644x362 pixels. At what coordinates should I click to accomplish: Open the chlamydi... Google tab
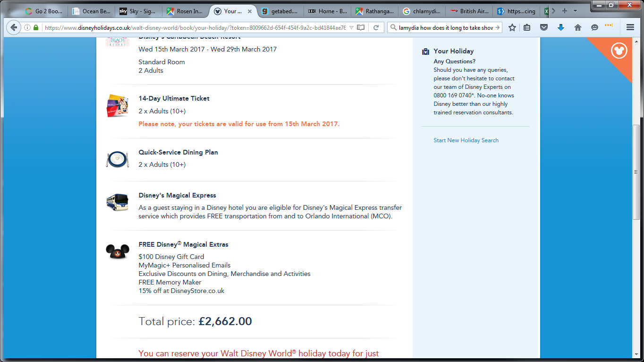pos(422,11)
